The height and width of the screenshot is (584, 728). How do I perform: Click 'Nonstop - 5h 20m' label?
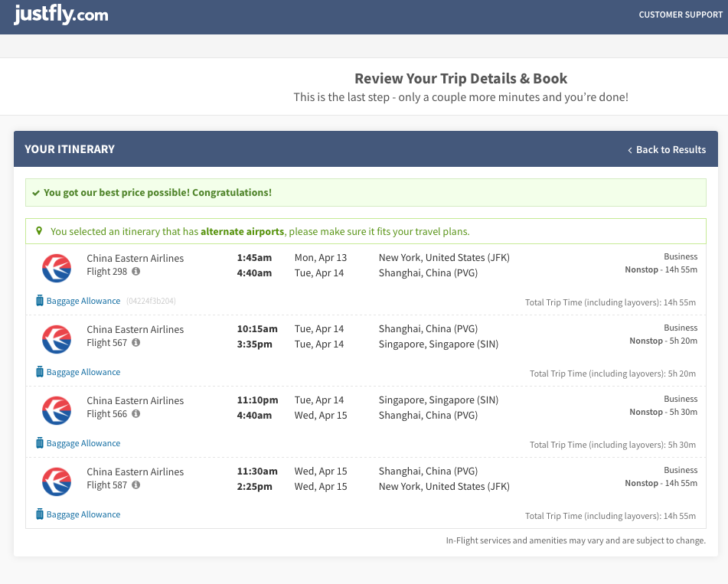664,341
